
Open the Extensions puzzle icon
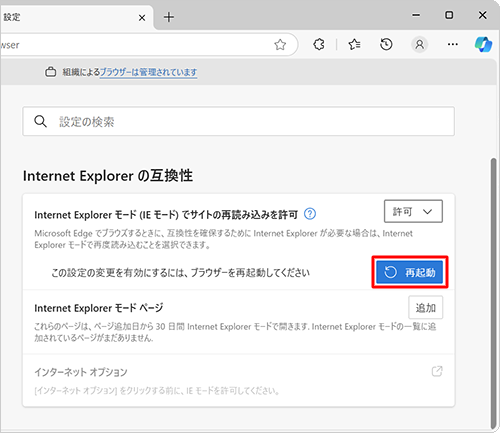click(x=319, y=44)
